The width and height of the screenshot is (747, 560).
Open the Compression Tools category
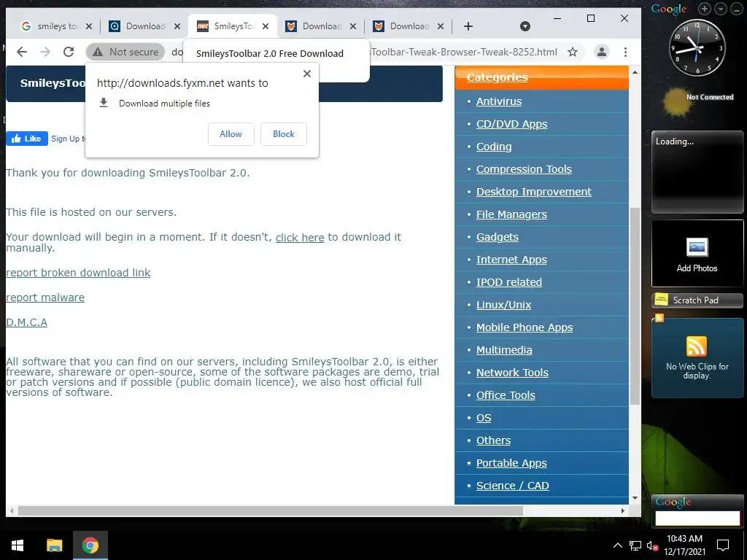point(524,169)
